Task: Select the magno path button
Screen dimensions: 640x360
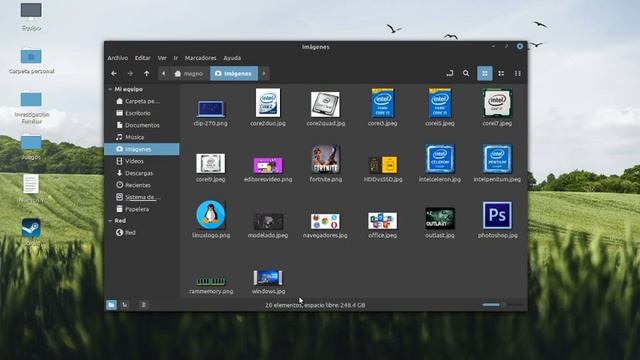Action: pos(189,73)
